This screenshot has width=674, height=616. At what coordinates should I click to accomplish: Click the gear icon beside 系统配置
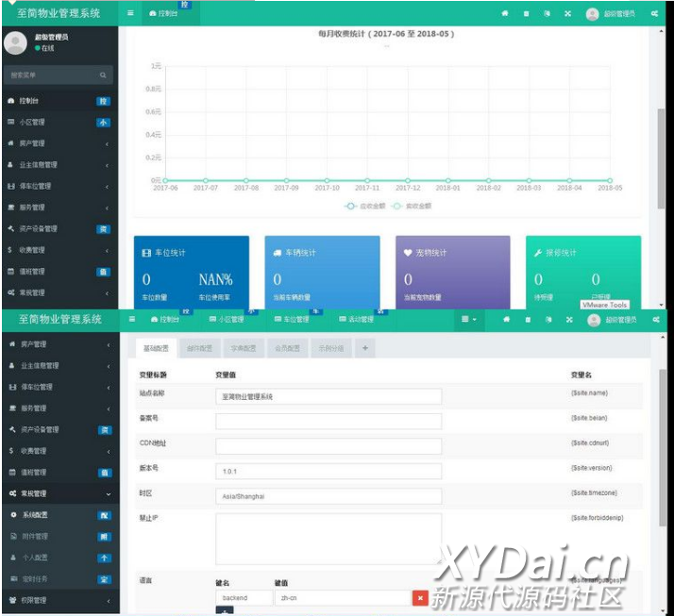[x=14, y=515]
